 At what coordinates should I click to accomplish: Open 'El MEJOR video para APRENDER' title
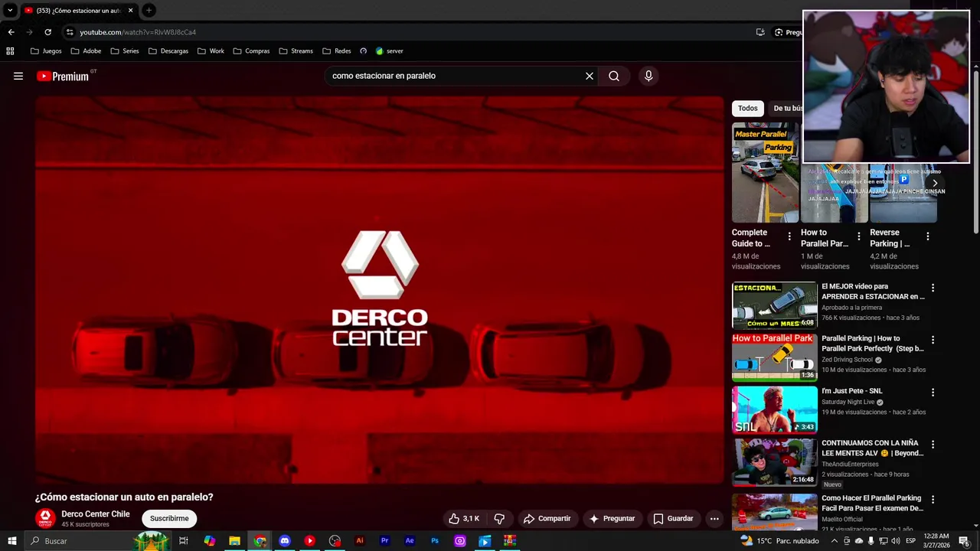pos(873,292)
